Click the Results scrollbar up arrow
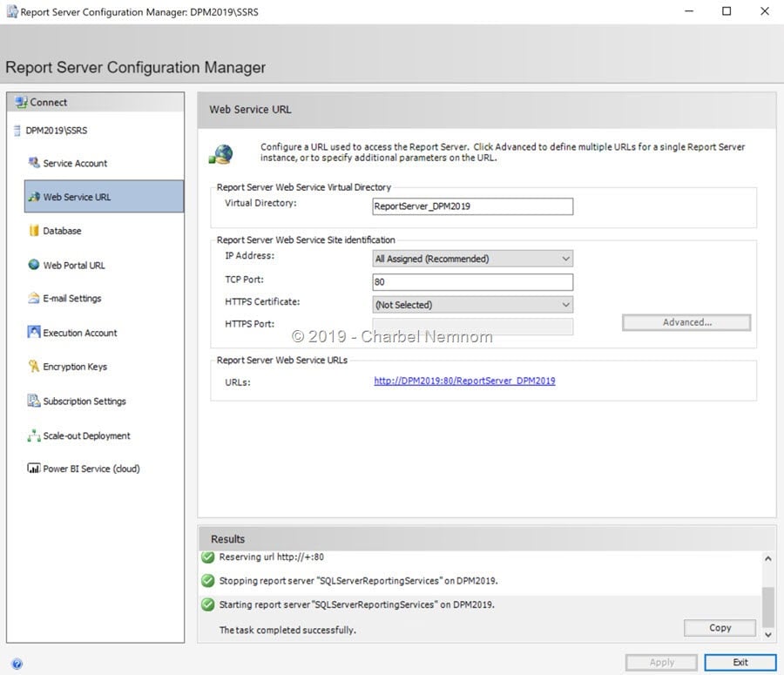The image size is (784, 675). [768, 558]
